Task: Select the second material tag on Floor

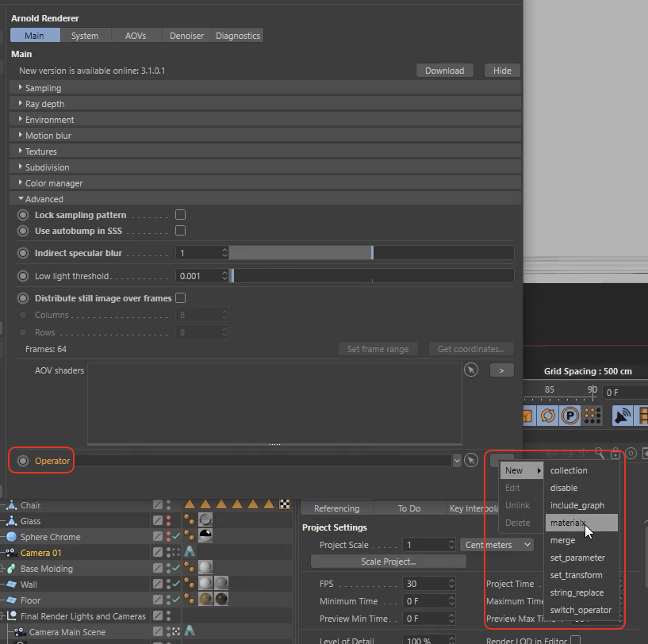Action: tap(221, 599)
